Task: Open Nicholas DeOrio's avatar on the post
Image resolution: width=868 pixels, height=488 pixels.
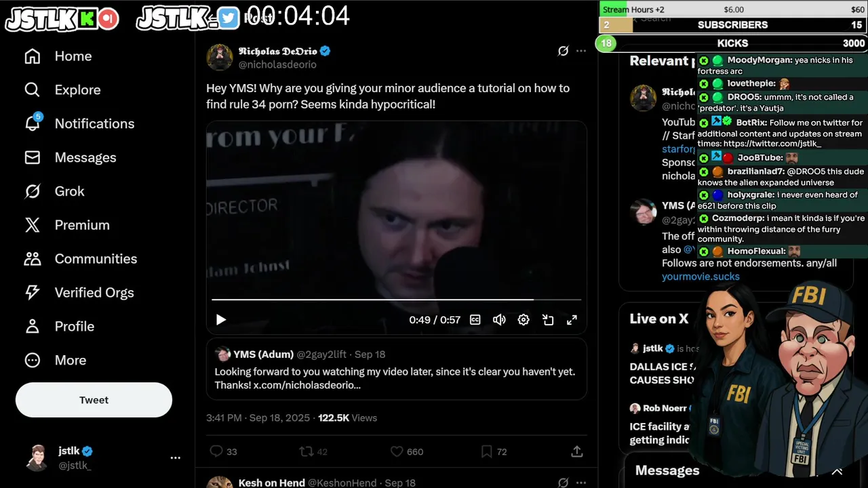Action: click(220, 58)
